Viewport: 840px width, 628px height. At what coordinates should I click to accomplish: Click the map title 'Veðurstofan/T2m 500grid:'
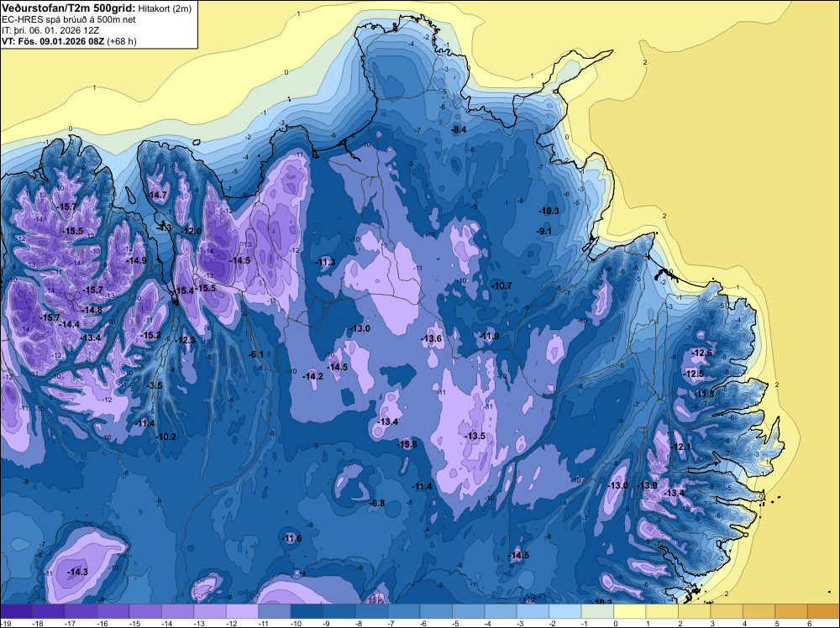point(69,8)
